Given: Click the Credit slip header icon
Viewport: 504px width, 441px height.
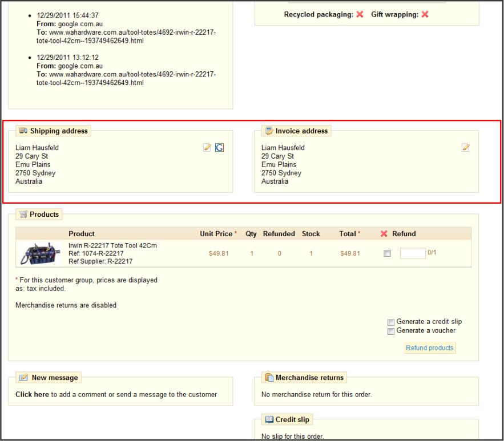Looking at the screenshot, I should point(269,419).
